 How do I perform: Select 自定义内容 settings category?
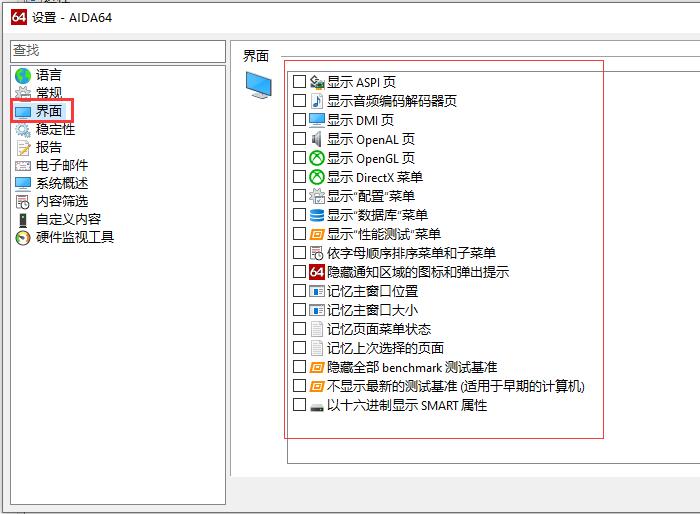pos(68,219)
